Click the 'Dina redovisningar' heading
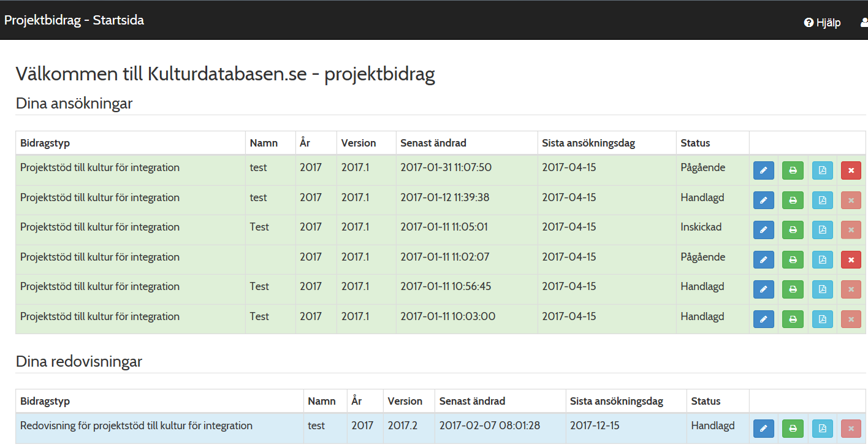868x447 pixels. point(79,361)
